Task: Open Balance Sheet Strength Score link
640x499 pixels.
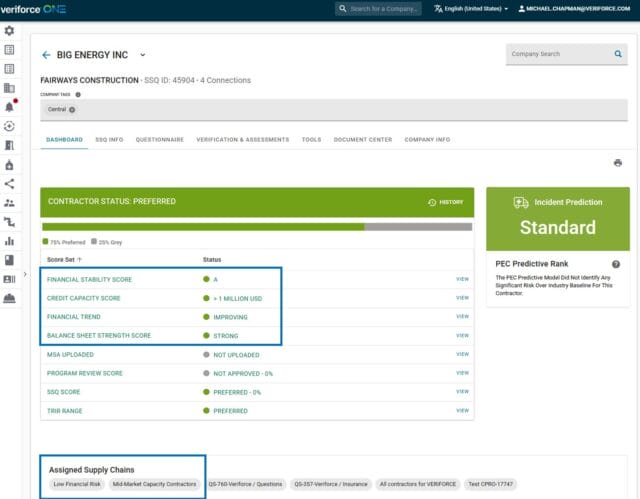Action: [x=99, y=335]
